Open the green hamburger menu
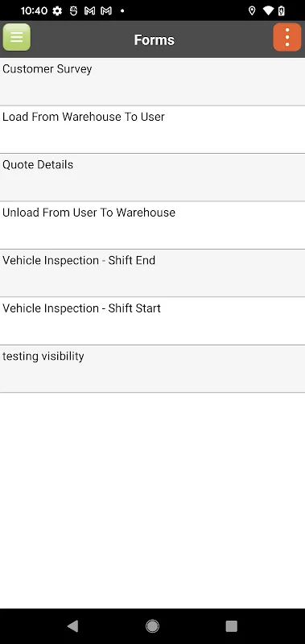Image resolution: width=305 pixels, height=644 pixels. (x=16, y=37)
